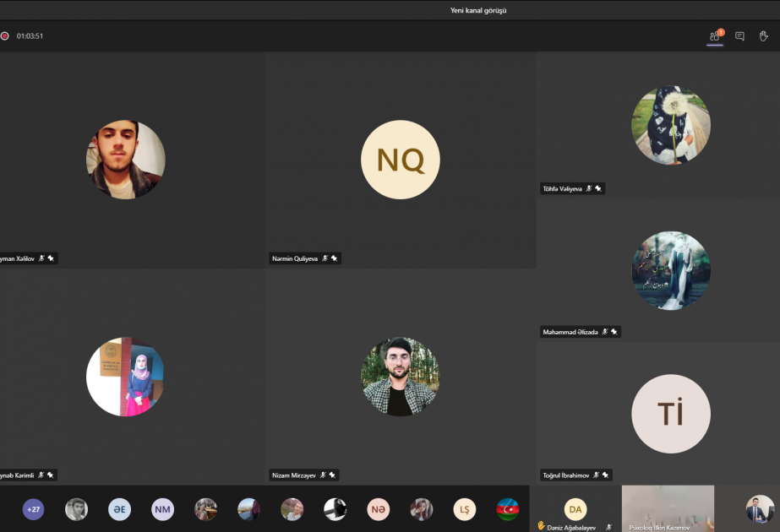
Task: Click the meeting timer 01:03:51
Action: click(30, 35)
